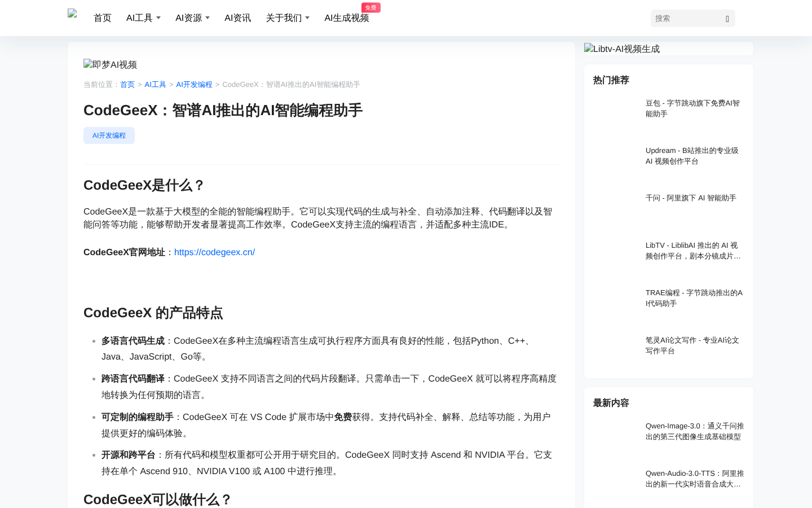Screen dimensions: 812x508
Task: Open 千问 - 阿里旗下 AI 智能助手
Action: coord(691,198)
